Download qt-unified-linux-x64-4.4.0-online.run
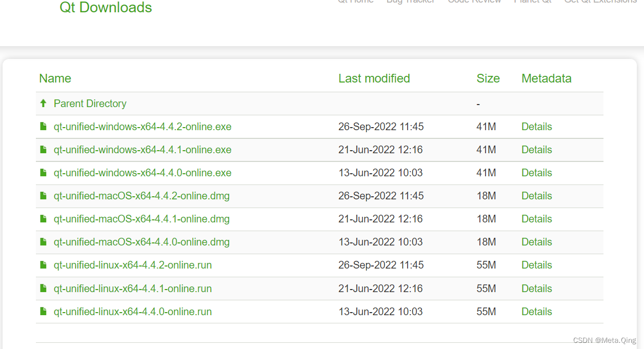Image resolution: width=644 pixels, height=349 pixels. [133, 312]
